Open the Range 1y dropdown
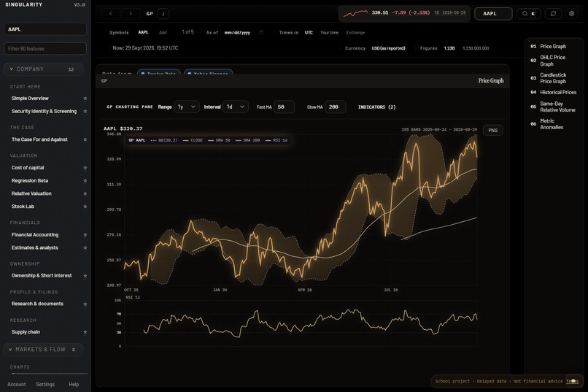Viewport: 588px width, 392px height. (186, 107)
